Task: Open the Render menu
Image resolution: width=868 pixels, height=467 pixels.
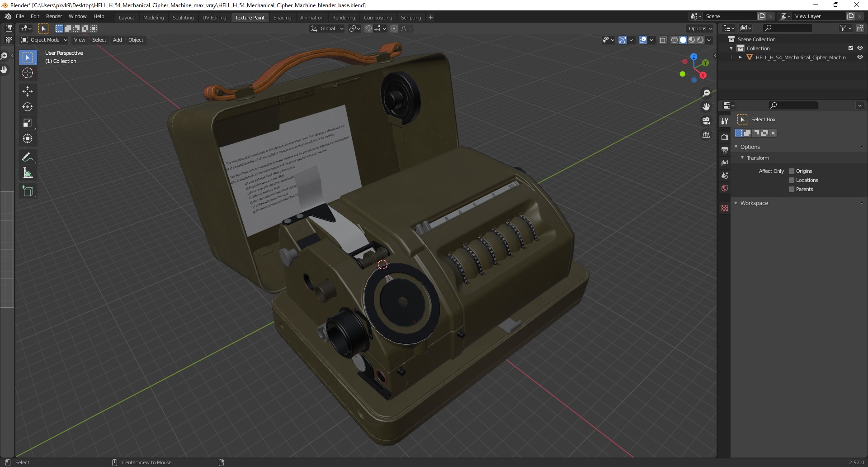Action: coord(54,16)
